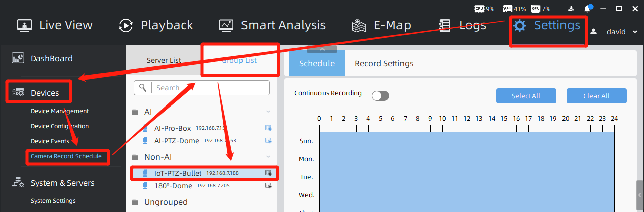This screenshot has width=644, height=212.
Task: Open Camera Record Schedule
Action: coord(66,156)
